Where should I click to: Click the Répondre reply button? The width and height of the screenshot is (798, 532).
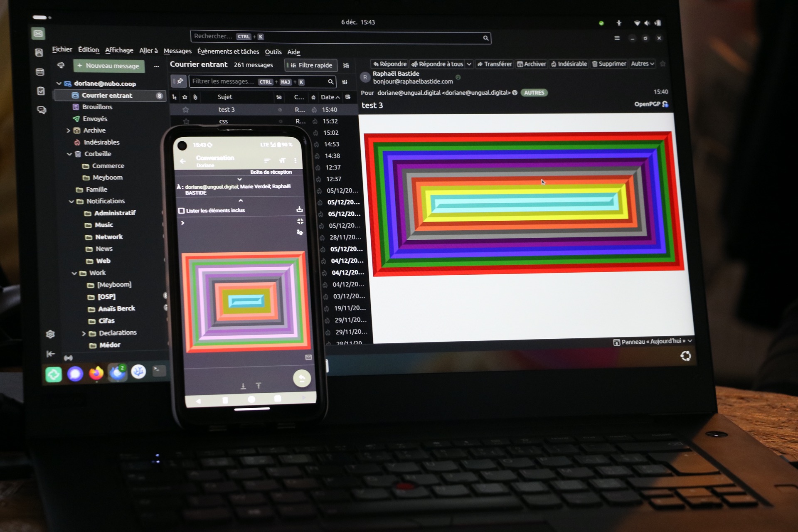(x=389, y=64)
